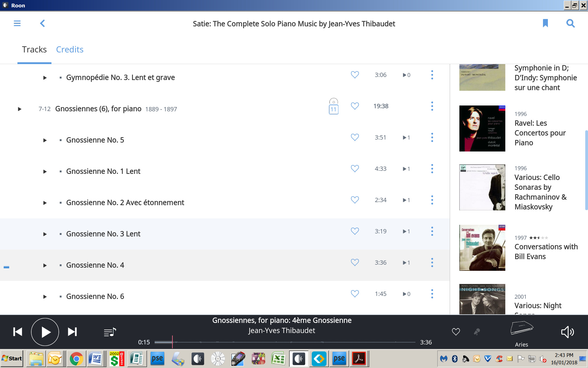
Task: Switch to the Credits tab
Action: (70, 49)
